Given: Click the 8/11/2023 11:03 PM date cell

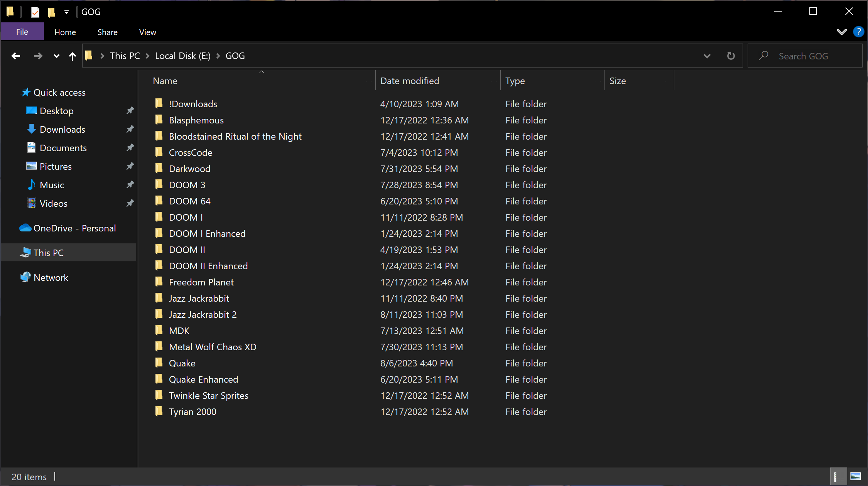Looking at the screenshot, I should point(422,315).
